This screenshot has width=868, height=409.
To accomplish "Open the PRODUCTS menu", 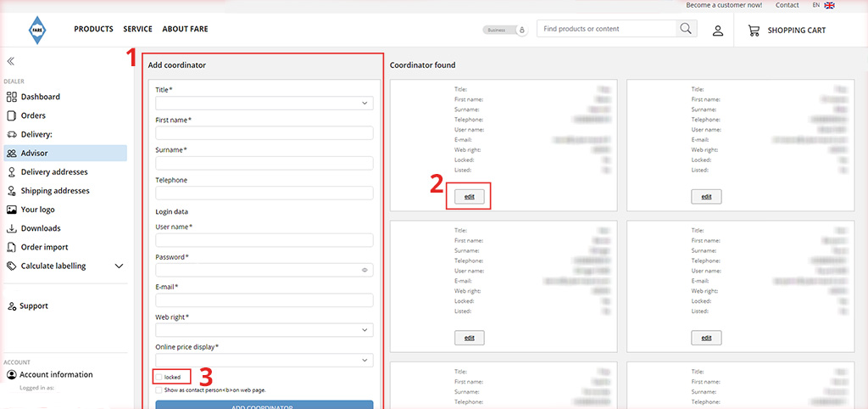I will click(93, 30).
